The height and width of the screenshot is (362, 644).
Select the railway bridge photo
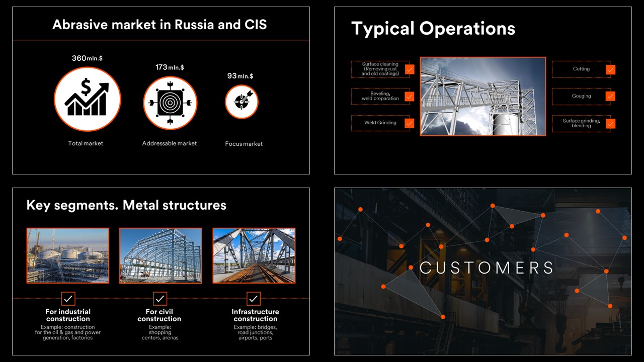[254, 255]
